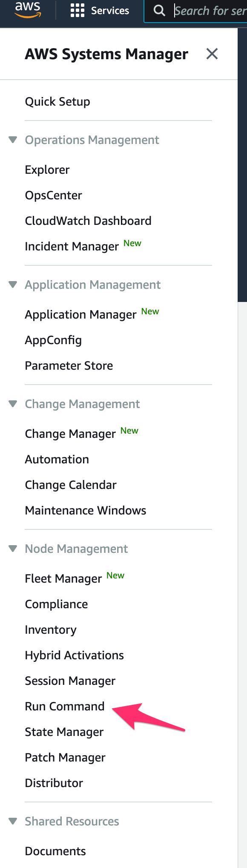Click the AWS logo in the navigation bar
This screenshot has height=868, width=247.
[x=28, y=10]
